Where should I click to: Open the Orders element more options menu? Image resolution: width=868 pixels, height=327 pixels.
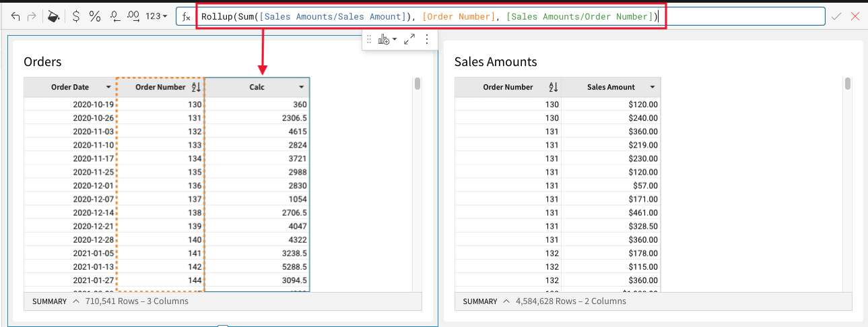(x=426, y=40)
